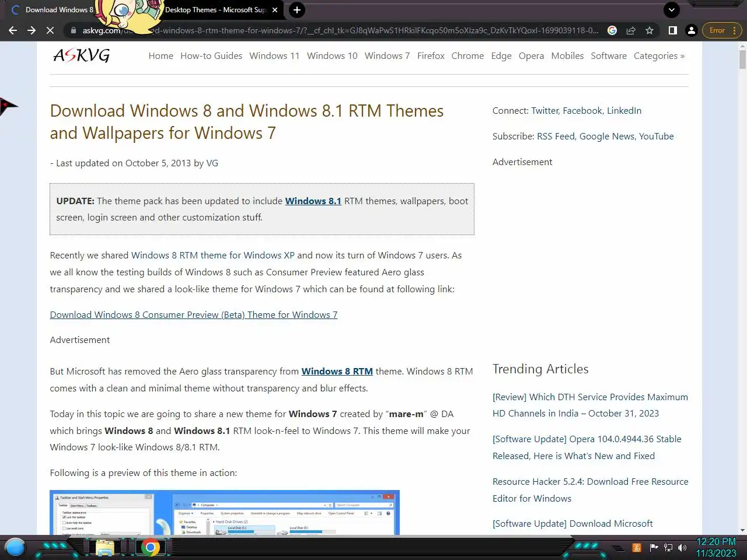The image size is (747, 560).
Task: Click the Chrome taskbar icon
Action: click(151, 548)
